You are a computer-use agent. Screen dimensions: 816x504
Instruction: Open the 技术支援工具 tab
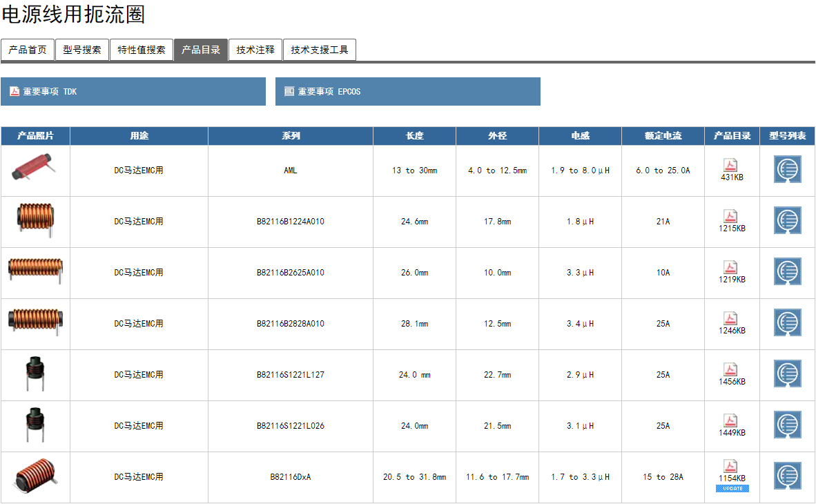click(319, 50)
